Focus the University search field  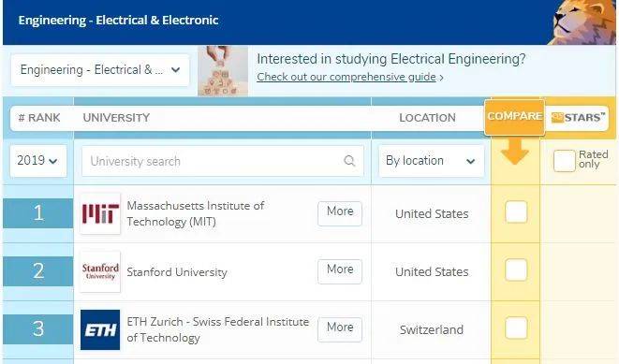pos(223,161)
